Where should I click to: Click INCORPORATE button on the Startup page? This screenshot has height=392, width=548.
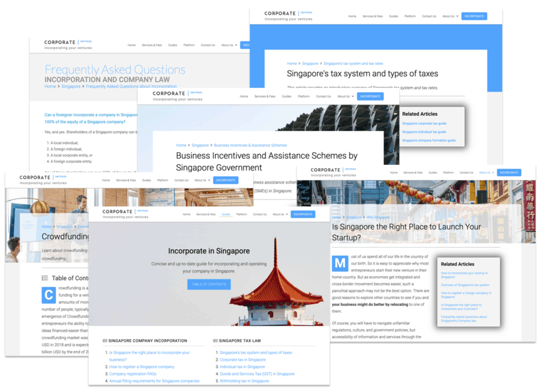tap(509, 172)
